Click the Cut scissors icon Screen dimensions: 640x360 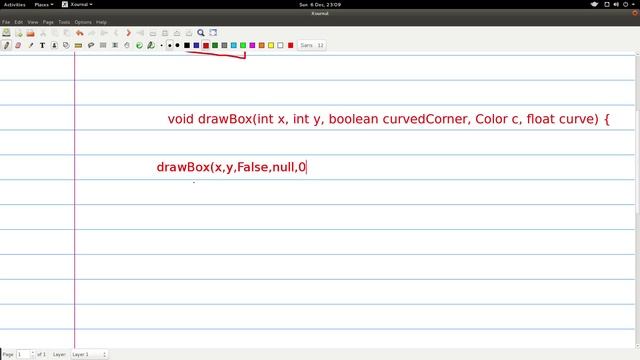click(x=43, y=33)
